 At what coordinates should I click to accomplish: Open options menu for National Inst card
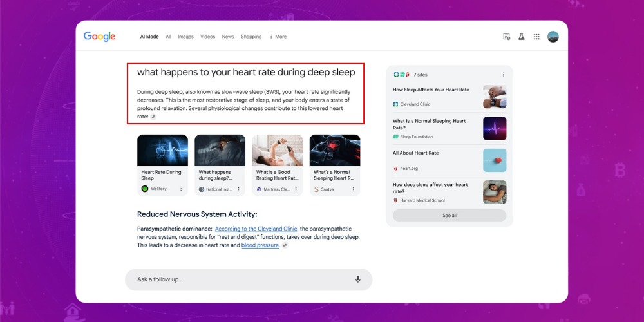pyautogui.click(x=238, y=189)
